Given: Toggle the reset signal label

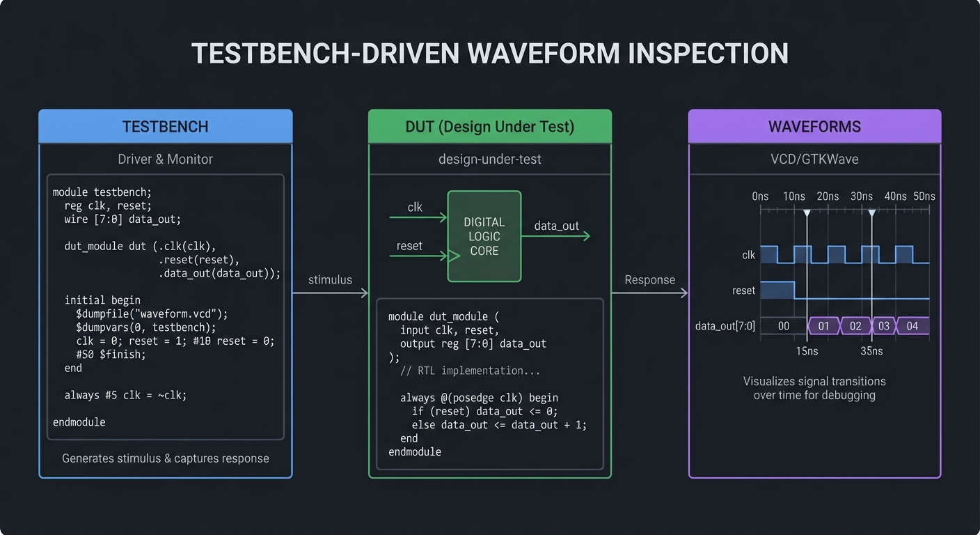Looking at the screenshot, I should pos(743,290).
